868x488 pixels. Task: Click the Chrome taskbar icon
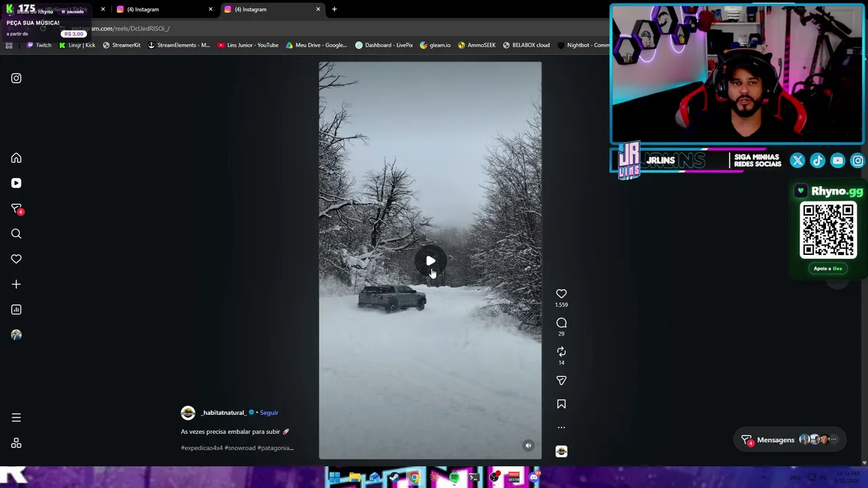414,478
